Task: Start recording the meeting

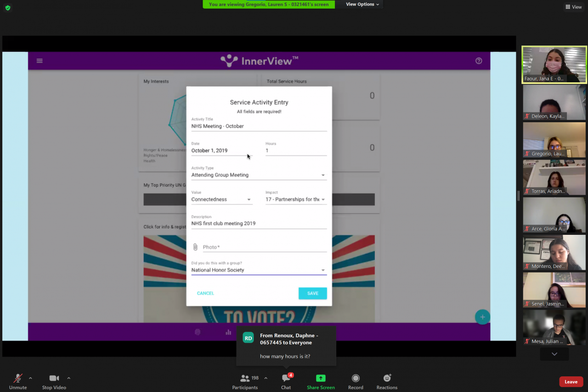Action: tap(356, 381)
